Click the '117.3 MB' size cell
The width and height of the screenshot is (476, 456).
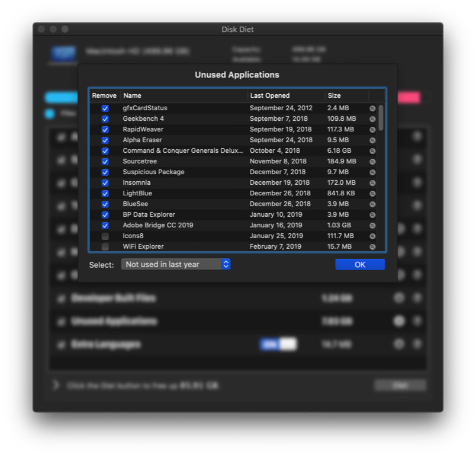(x=340, y=129)
